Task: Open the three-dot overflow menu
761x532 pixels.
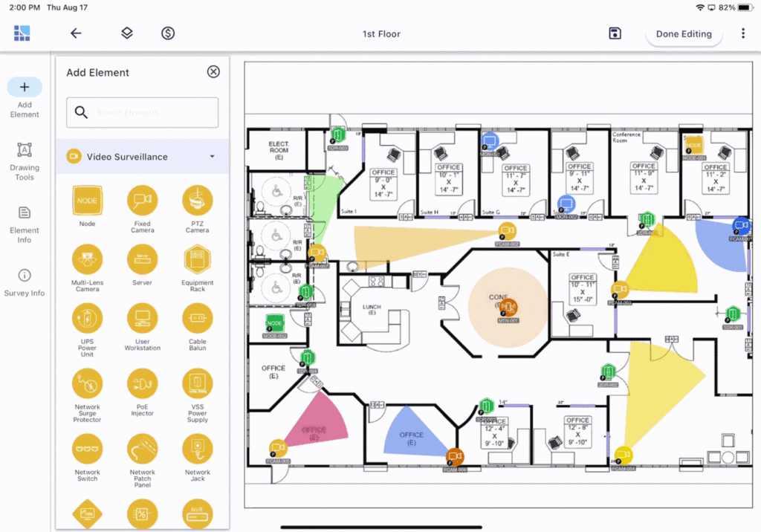Action: [743, 33]
